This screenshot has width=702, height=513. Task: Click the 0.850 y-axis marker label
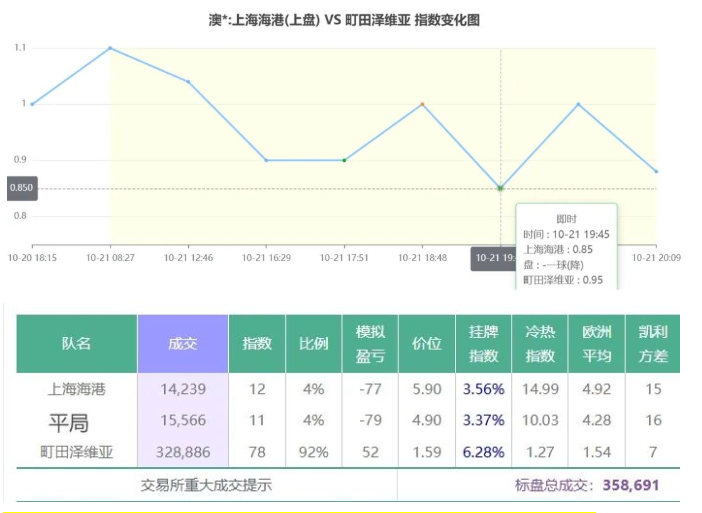[21, 188]
